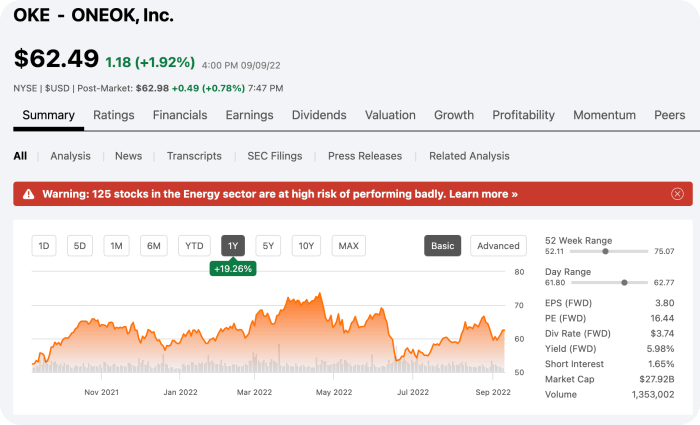The height and width of the screenshot is (425, 700).
Task: Click the $62.49 share price
Action: pyautogui.click(x=56, y=58)
